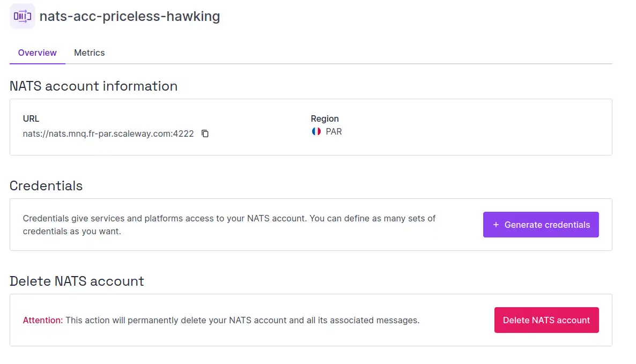
Task: Click the Attention warning text
Action: (43, 320)
